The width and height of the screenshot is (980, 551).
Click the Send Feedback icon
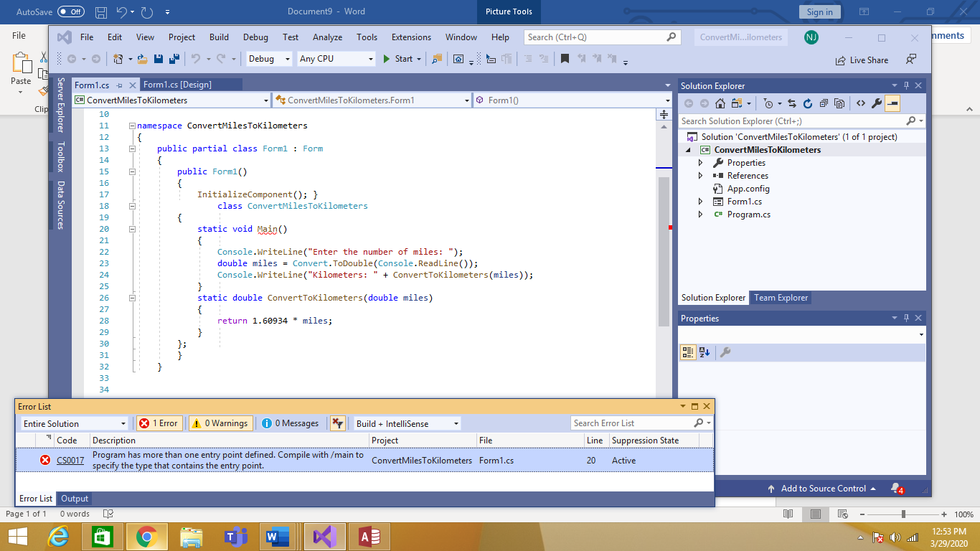click(911, 60)
